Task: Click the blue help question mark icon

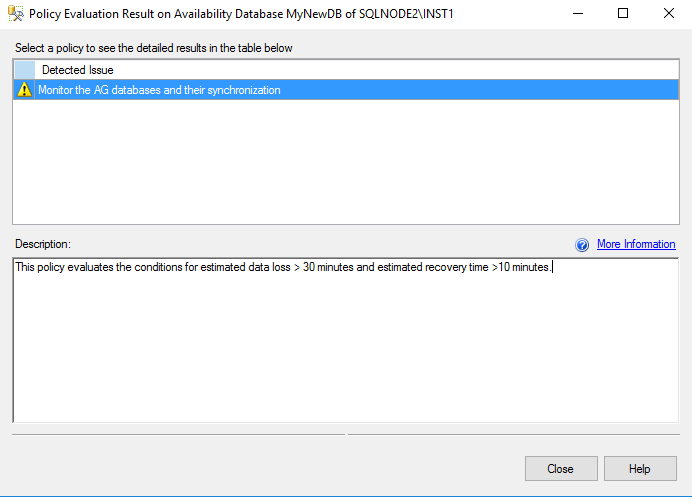Action: [582, 245]
